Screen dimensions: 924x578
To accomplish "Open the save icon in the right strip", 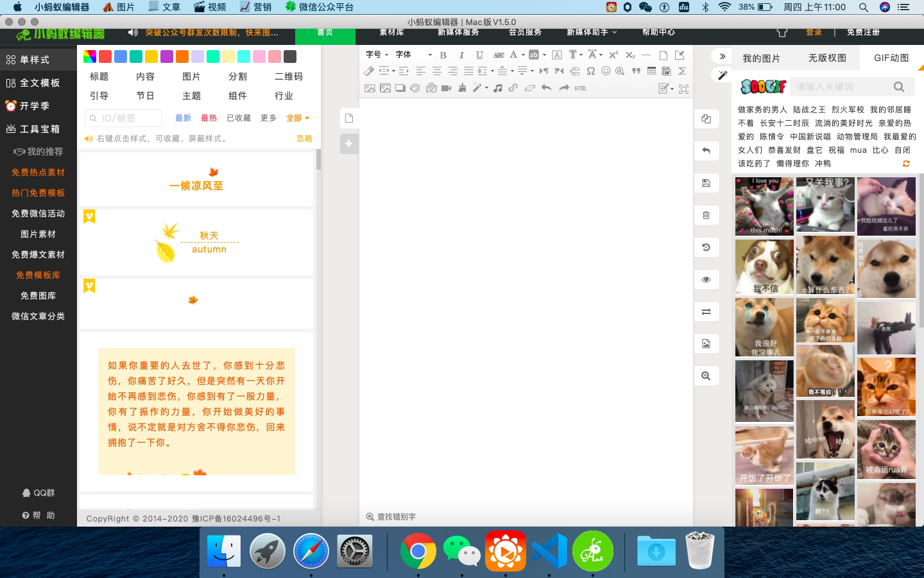I will click(x=706, y=183).
